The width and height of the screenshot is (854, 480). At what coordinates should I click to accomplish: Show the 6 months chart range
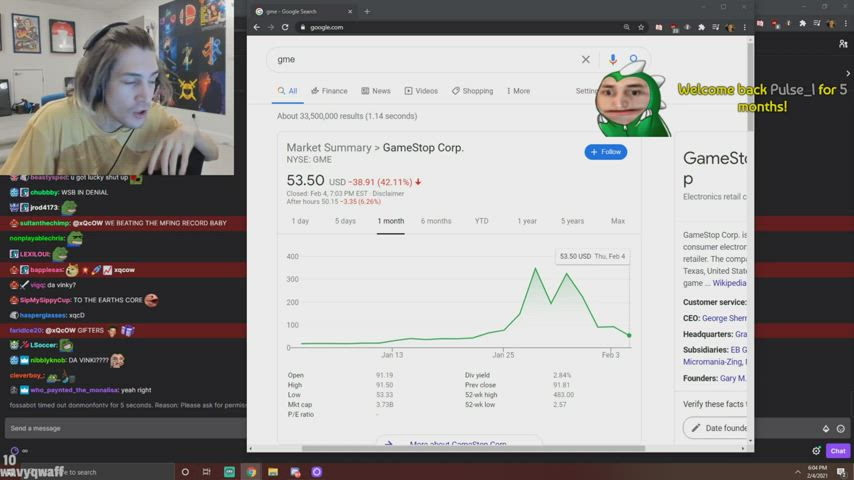click(x=436, y=221)
